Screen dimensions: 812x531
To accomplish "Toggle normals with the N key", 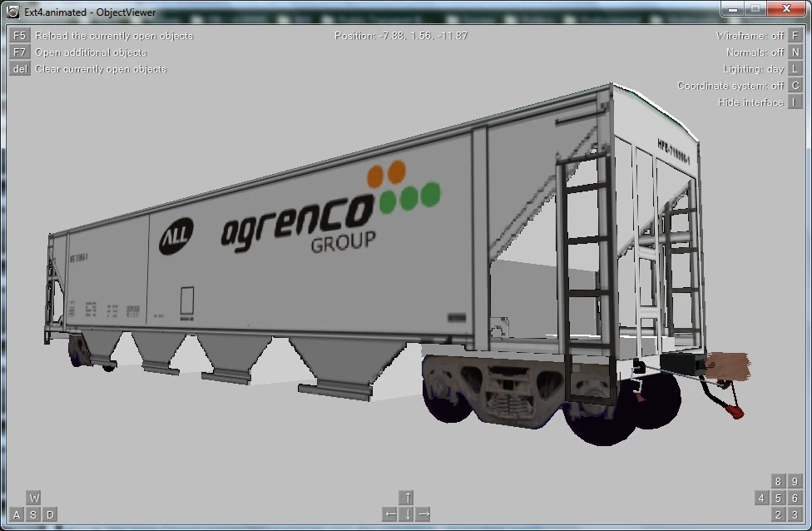I will (795, 52).
